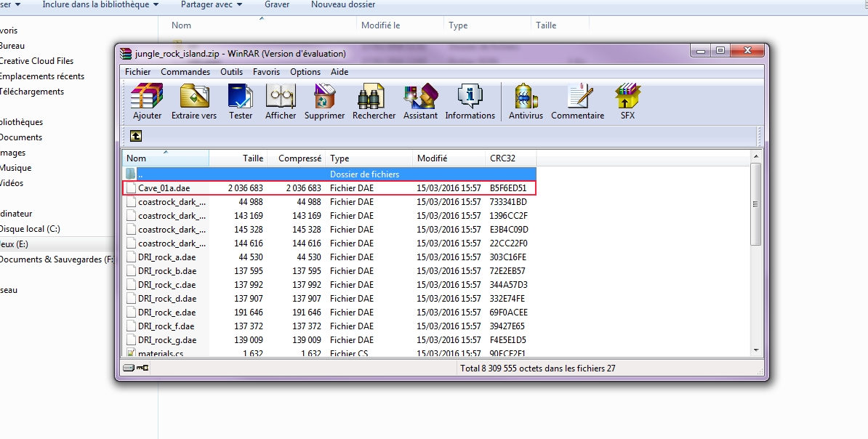Click the WinRAR title bar icon
This screenshot has height=439, width=868.
click(126, 54)
